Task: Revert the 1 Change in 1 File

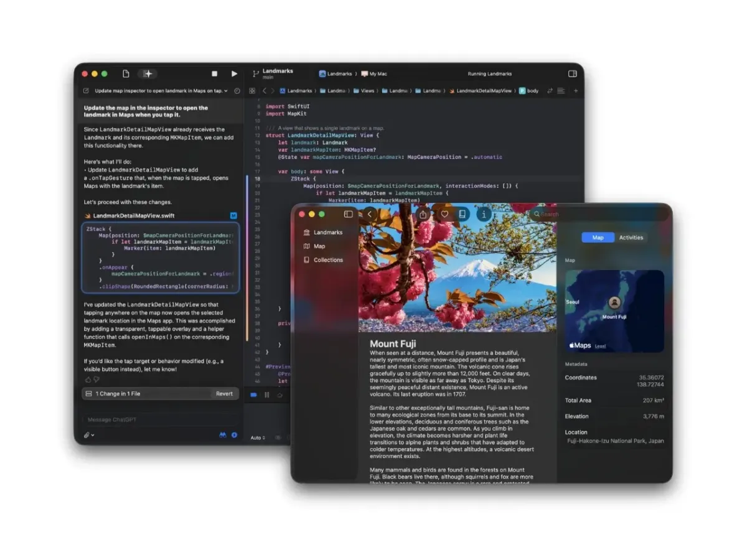Action: pos(223,393)
